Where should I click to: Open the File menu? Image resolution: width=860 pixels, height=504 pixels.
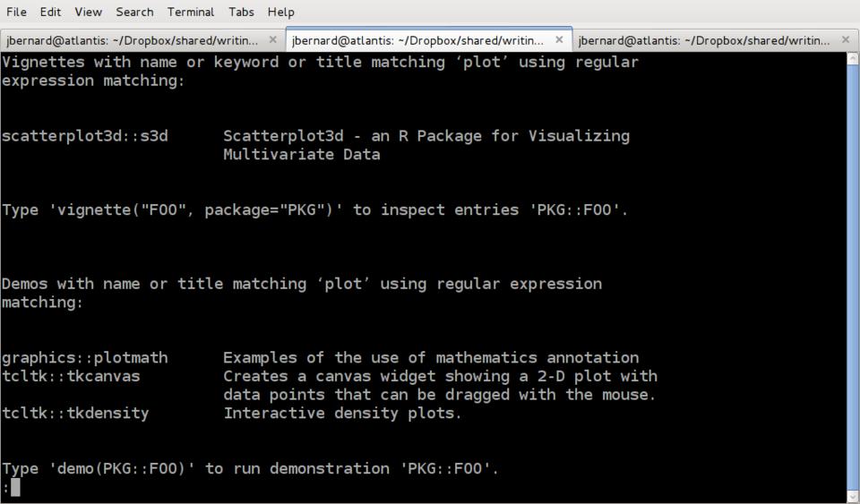pyautogui.click(x=16, y=12)
